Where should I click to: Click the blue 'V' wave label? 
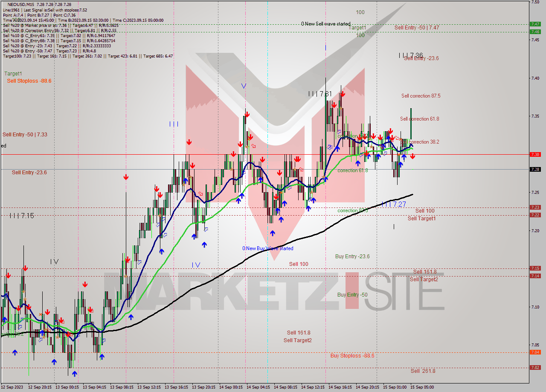coord(243,86)
